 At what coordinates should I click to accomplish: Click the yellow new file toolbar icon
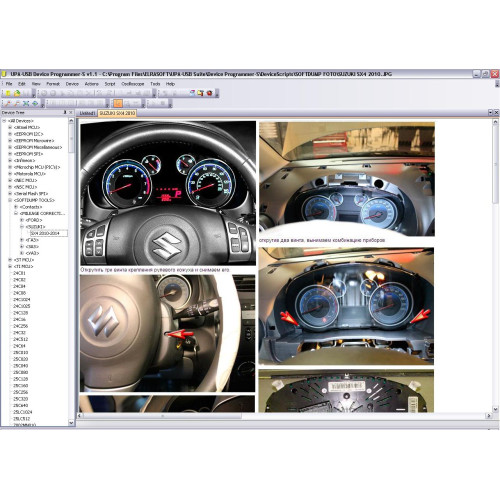(9, 93)
